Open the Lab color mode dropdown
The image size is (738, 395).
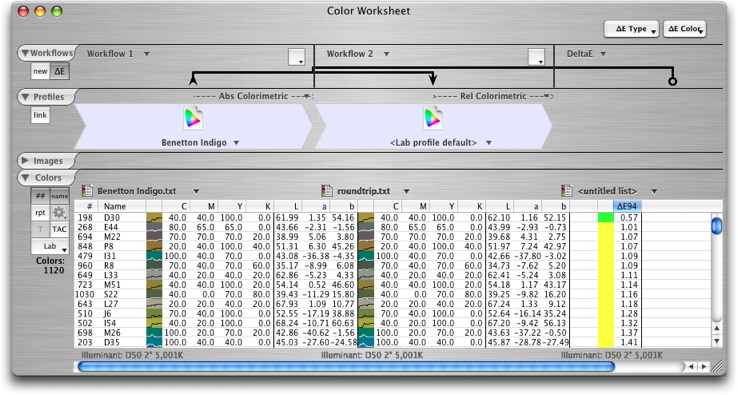[x=50, y=246]
